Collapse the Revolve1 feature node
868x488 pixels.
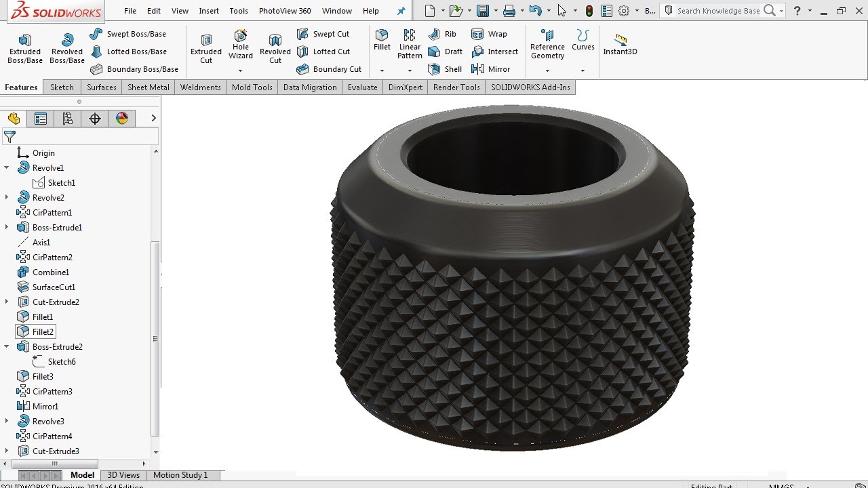(x=7, y=167)
